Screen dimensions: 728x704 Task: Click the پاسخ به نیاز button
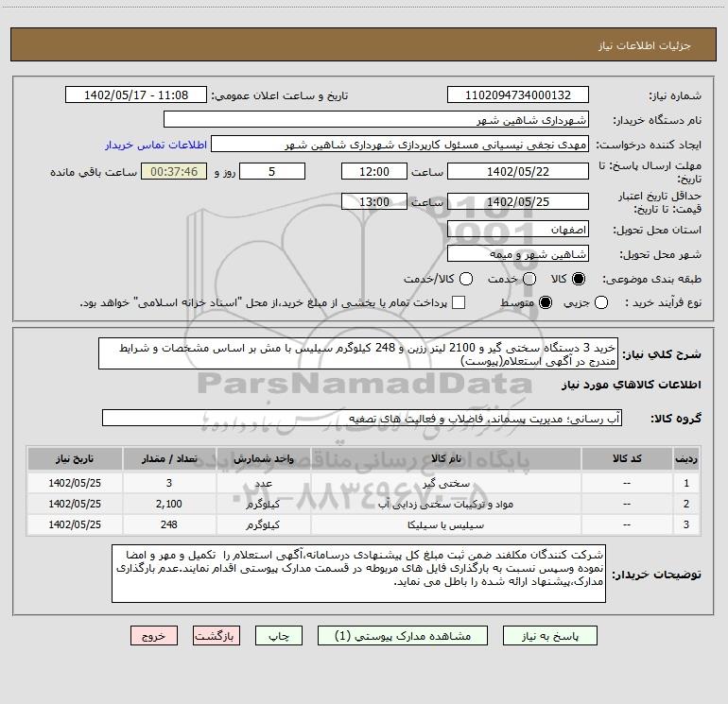tap(550, 636)
